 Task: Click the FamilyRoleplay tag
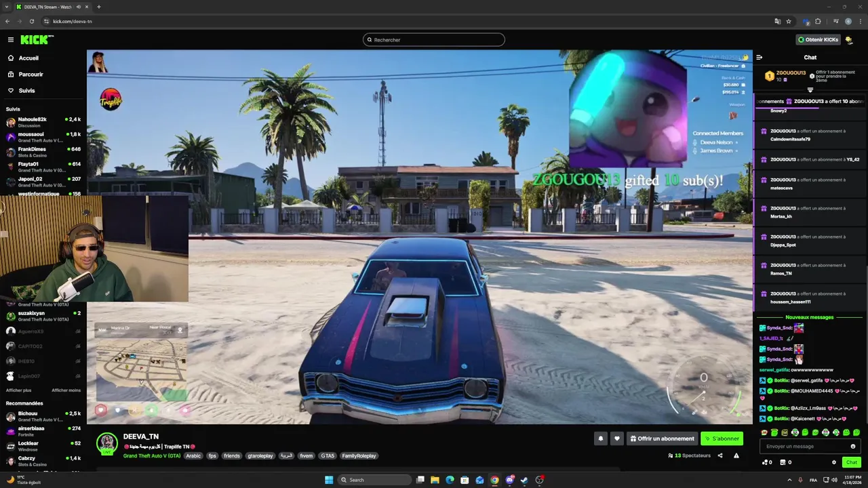tap(359, 456)
